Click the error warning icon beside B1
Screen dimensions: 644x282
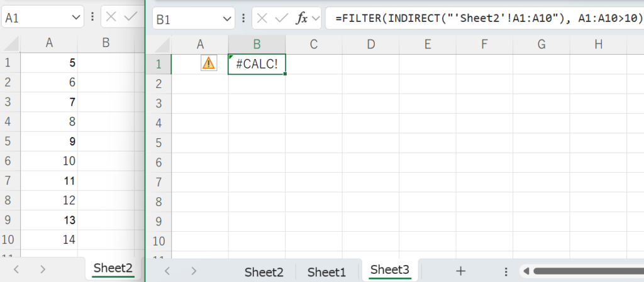pos(208,63)
